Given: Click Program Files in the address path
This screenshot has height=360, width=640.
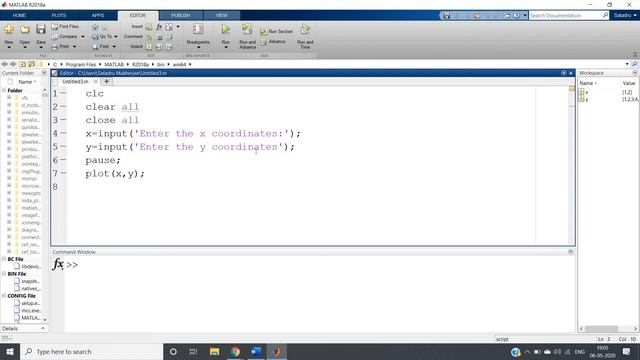Looking at the screenshot, I should [x=81, y=64].
